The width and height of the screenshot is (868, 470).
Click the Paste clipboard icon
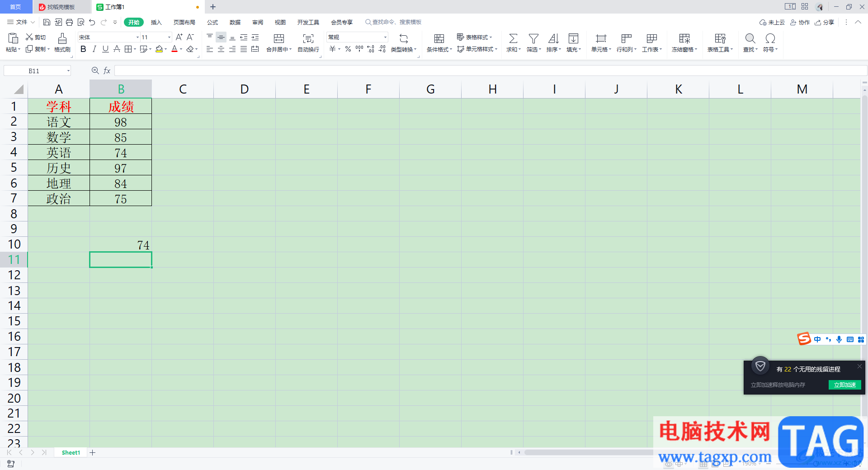pos(13,38)
